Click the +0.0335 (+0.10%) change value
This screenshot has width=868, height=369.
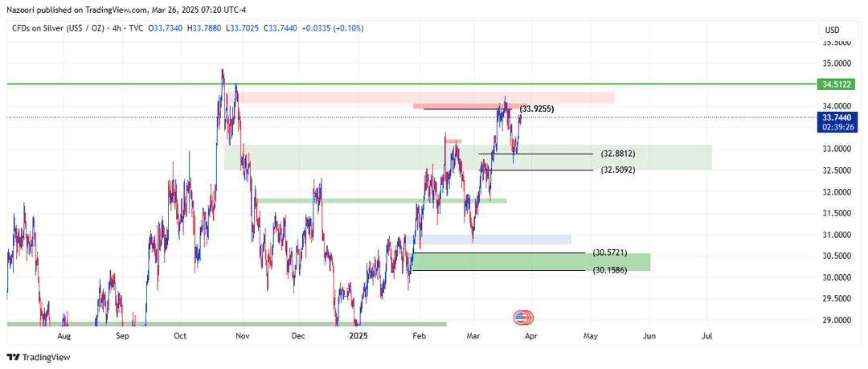(x=332, y=28)
